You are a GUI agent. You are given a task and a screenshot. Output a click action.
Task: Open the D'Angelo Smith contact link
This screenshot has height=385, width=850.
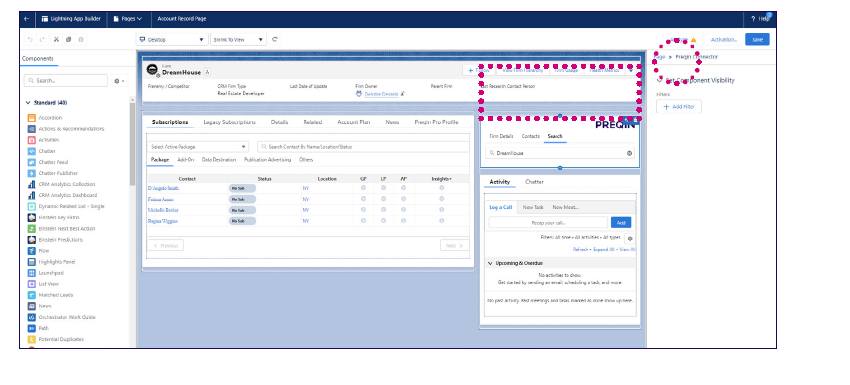click(163, 188)
